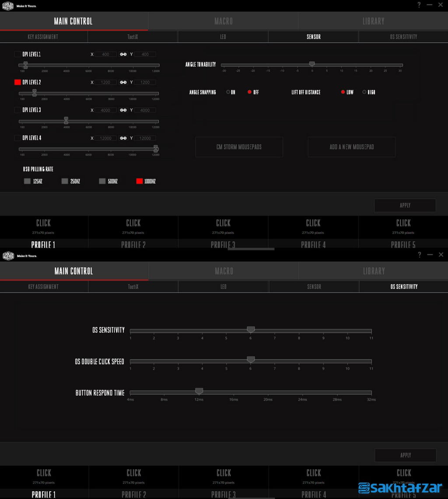The image size is (448, 499).
Task: Click the DPI Level 2 X value field
Action: (x=106, y=82)
